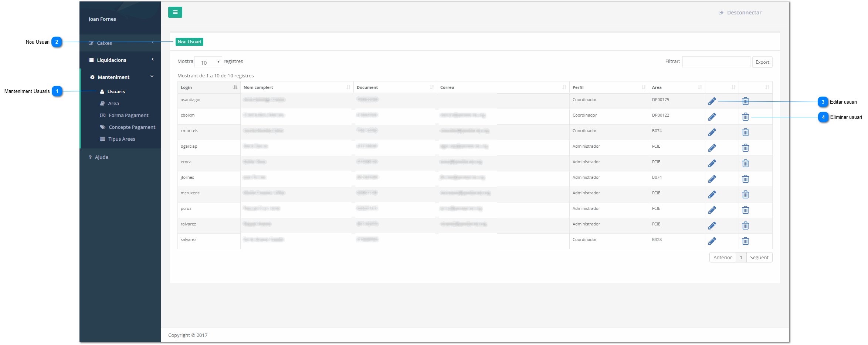Select Tipus Arees from the sidebar
The image size is (868, 345).
(x=122, y=139)
